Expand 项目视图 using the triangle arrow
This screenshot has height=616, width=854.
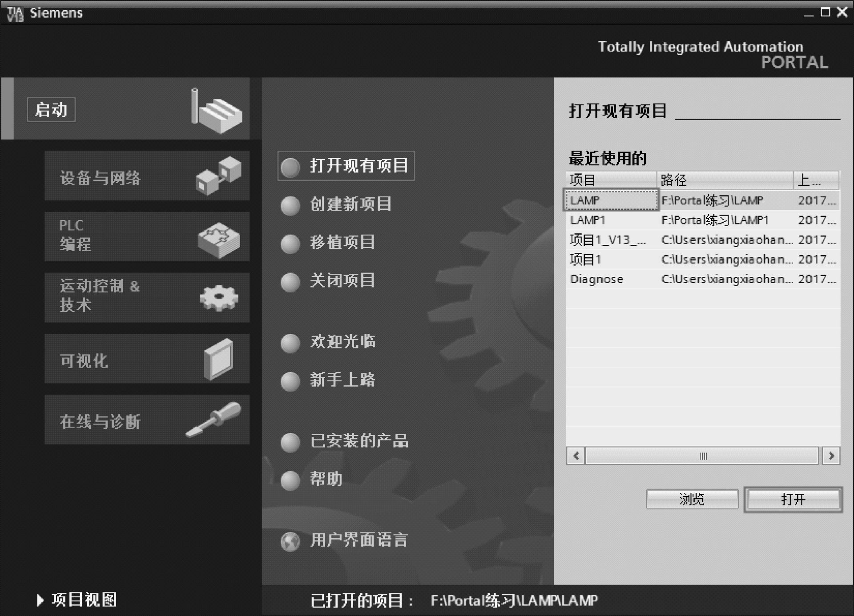[x=40, y=600]
